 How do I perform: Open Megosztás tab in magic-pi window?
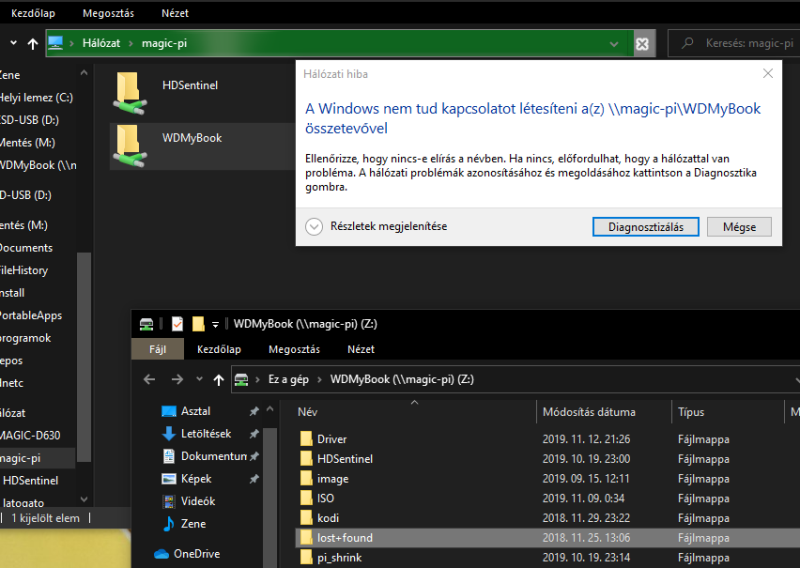108,13
